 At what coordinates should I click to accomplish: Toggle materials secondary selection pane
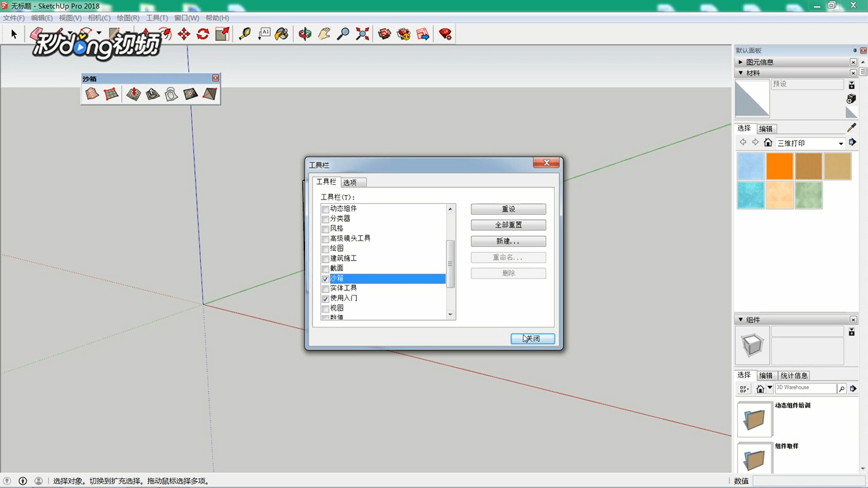pyautogui.click(x=852, y=85)
